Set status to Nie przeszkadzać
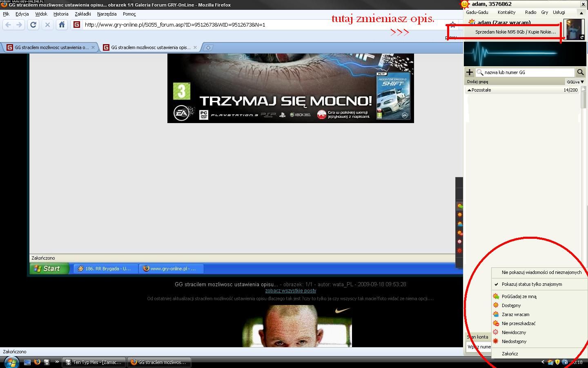Screen dimensions: 588x368 [518, 323]
